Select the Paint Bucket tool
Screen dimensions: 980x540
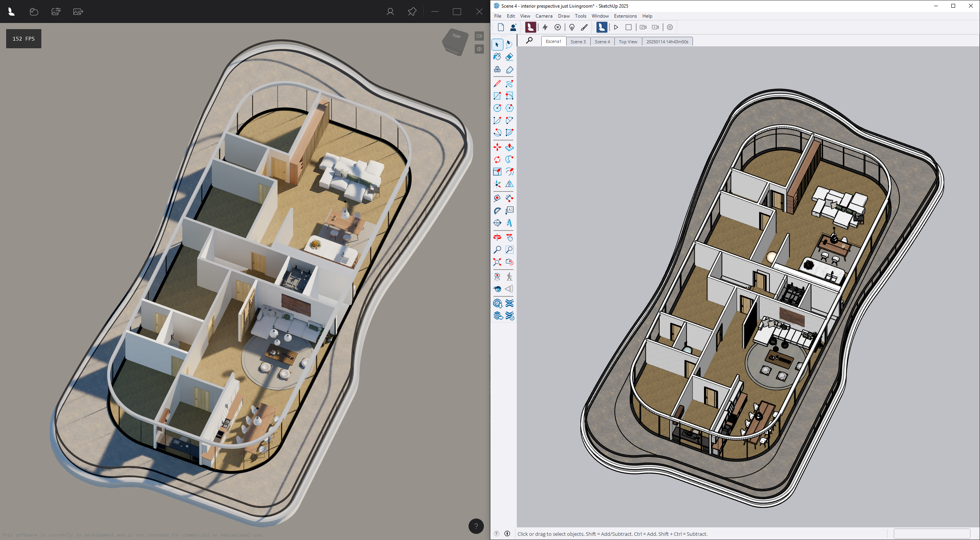click(497, 57)
